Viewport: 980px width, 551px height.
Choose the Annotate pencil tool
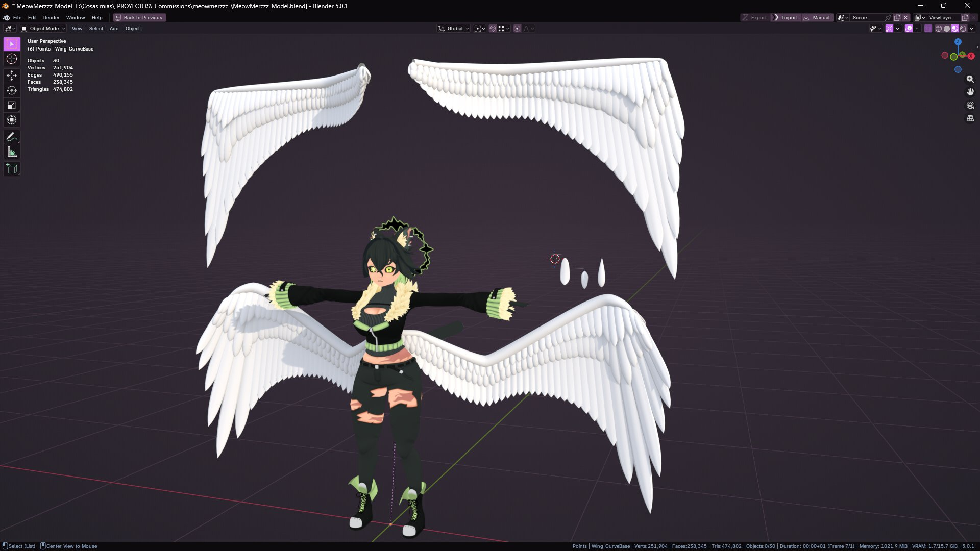coord(12,137)
